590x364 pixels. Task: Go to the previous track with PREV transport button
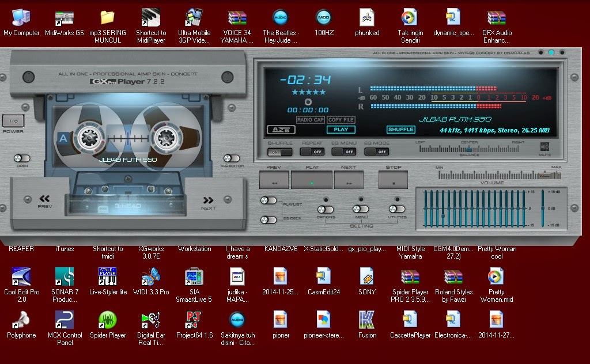click(x=274, y=180)
